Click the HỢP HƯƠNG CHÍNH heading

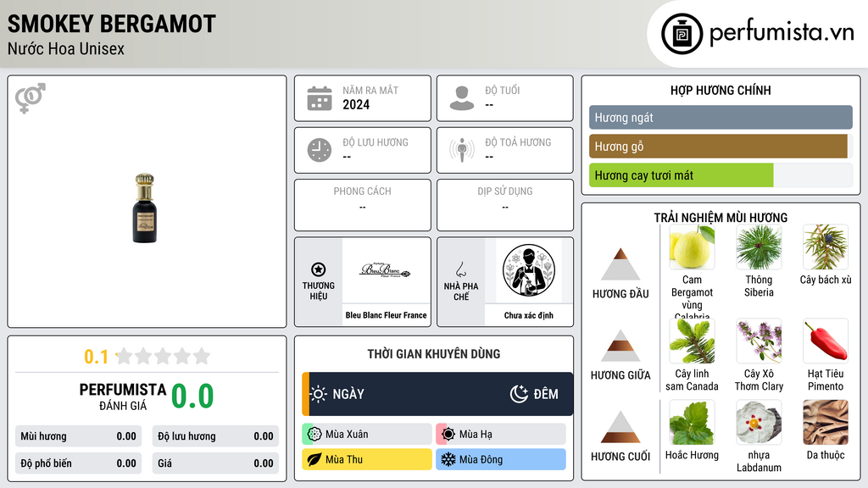(721, 90)
